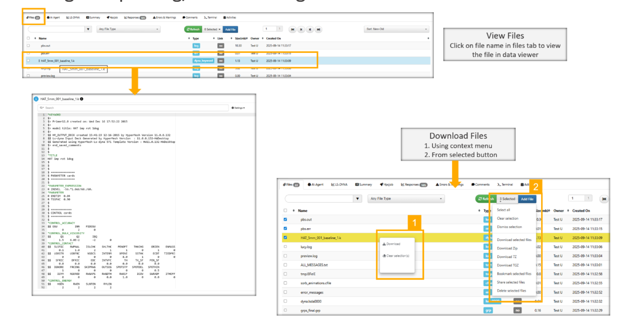Select Download in the right-click context menu
Image resolution: width=644 pixels, height=326 pixels.
(x=392, y=244)
